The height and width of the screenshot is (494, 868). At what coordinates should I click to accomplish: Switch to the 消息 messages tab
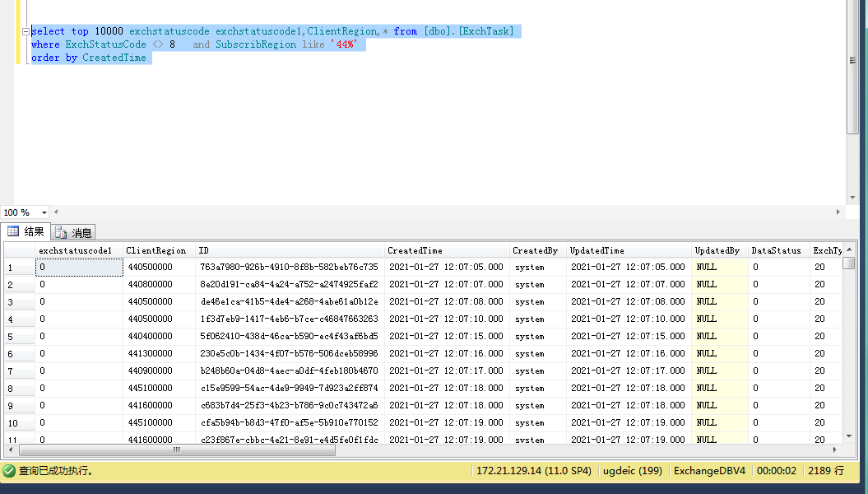pos(73,233)
